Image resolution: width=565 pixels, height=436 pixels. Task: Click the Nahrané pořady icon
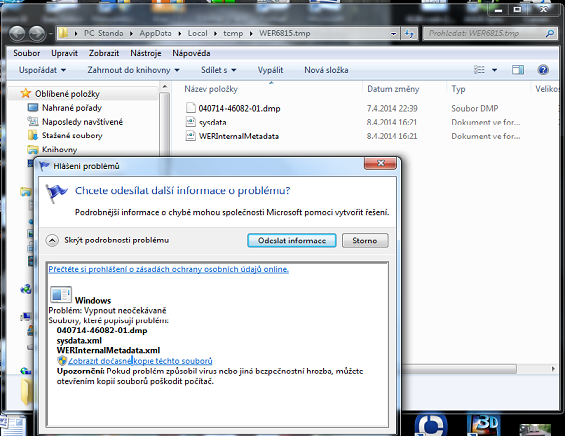point(33,108)
